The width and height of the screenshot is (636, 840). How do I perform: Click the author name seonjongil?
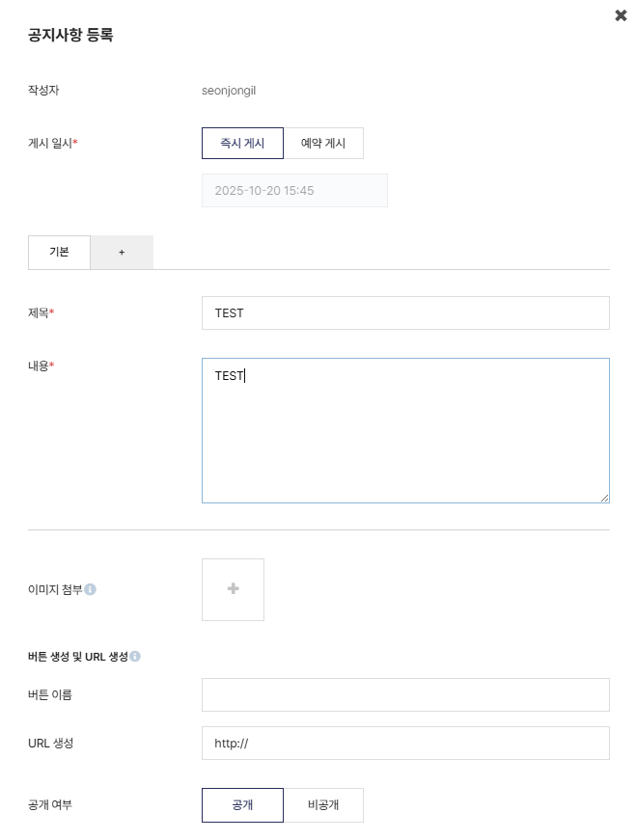229,91
